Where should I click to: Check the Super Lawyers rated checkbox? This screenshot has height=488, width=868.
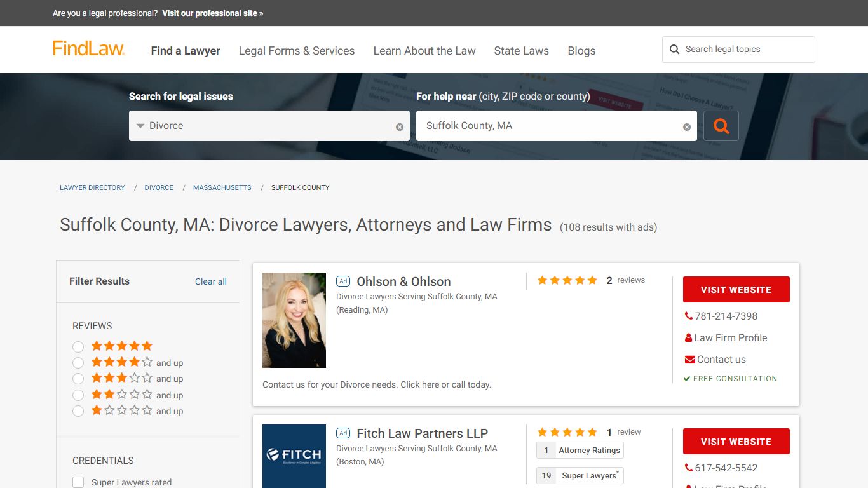coord(78,482)
